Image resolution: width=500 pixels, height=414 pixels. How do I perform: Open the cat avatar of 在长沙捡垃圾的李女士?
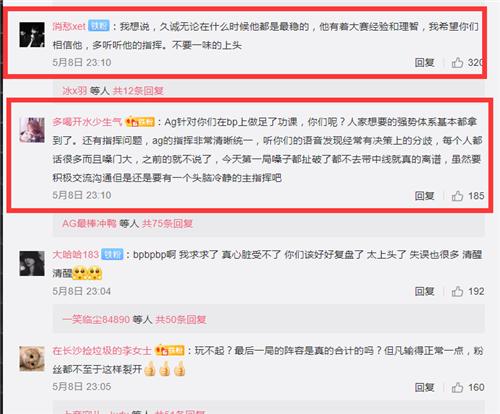tap(32, 359)
